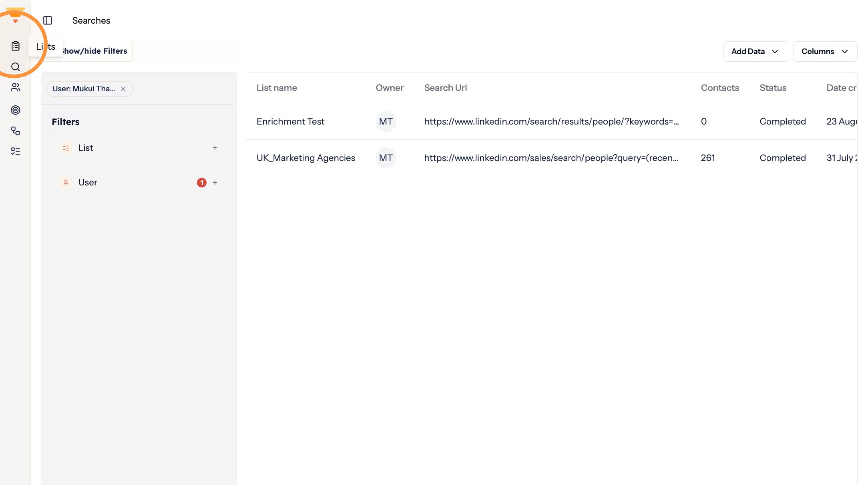Click the Filters heading
868x485 pixels.
(x=66, y=122)
